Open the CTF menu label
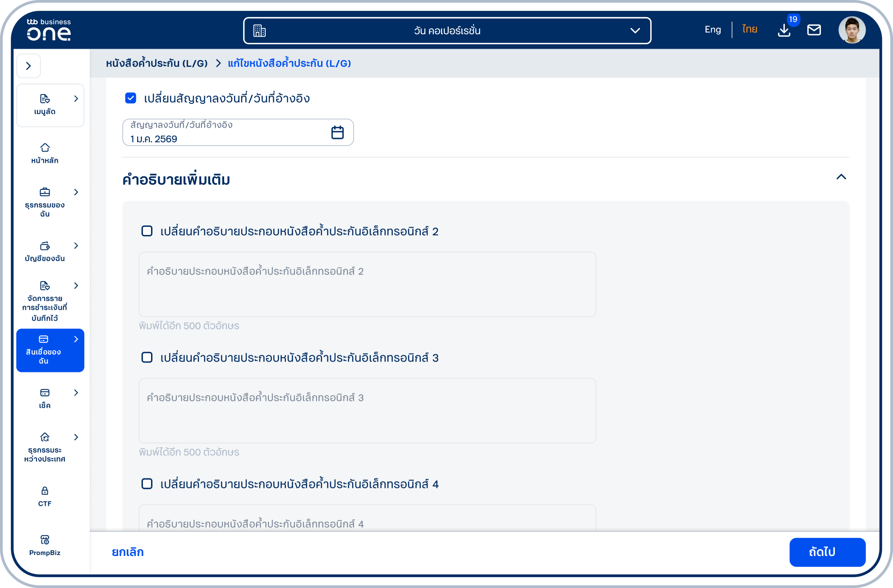 tap(45, 504)
